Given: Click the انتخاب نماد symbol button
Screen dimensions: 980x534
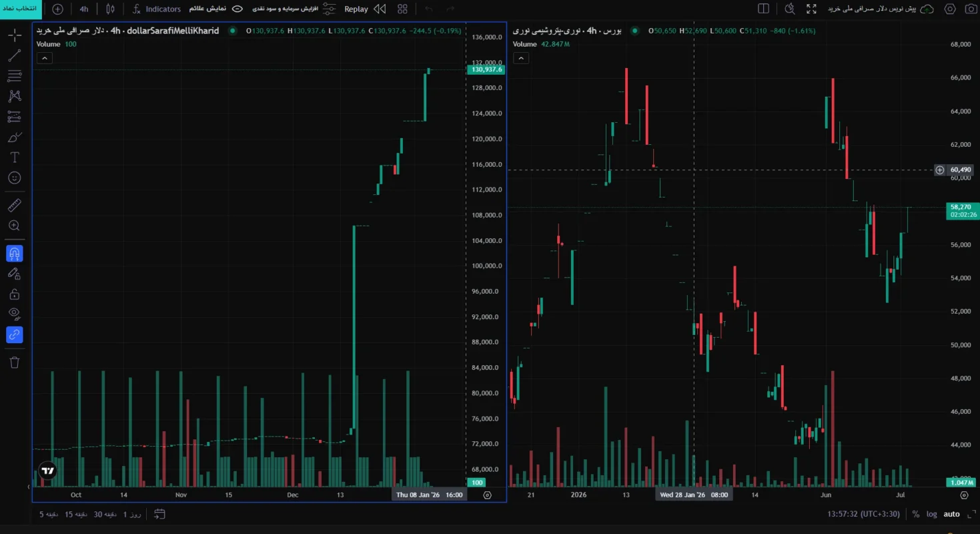Looking at the screenshot, I should [20, 9].
